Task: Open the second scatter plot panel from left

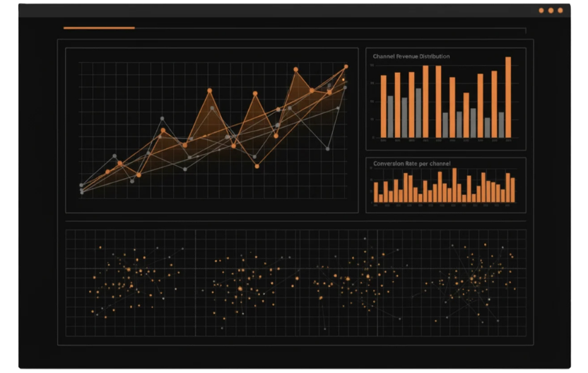Action: coord(247,283)
